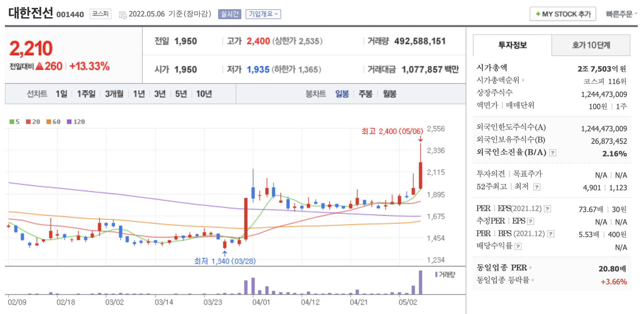Click the 외국인소진율 2.16% value

615,154
